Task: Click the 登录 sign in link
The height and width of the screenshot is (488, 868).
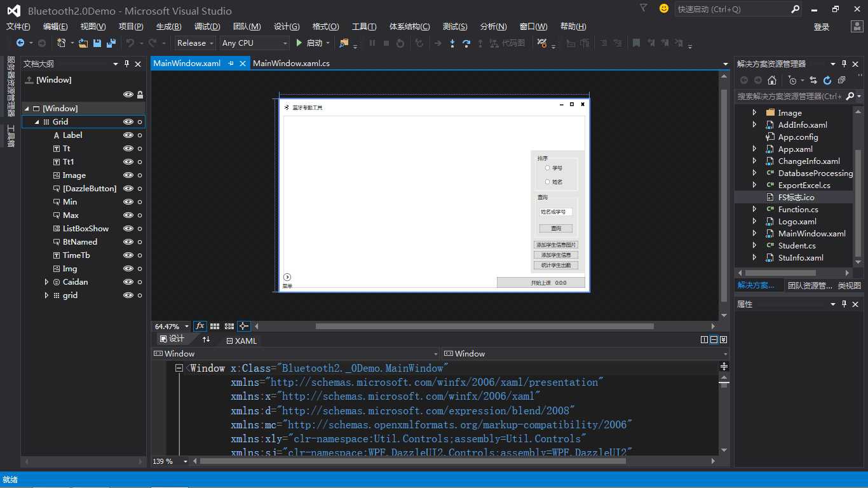Action: point(822,27)
